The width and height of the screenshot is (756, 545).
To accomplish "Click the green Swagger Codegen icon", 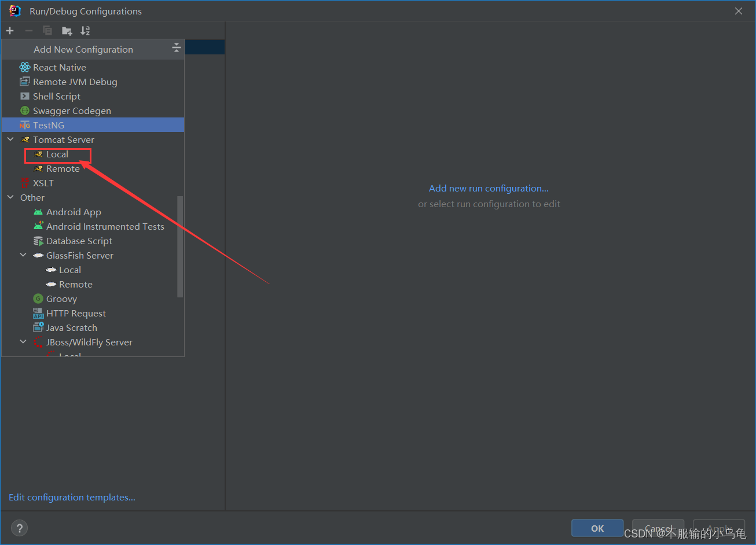I will (25, 111).
